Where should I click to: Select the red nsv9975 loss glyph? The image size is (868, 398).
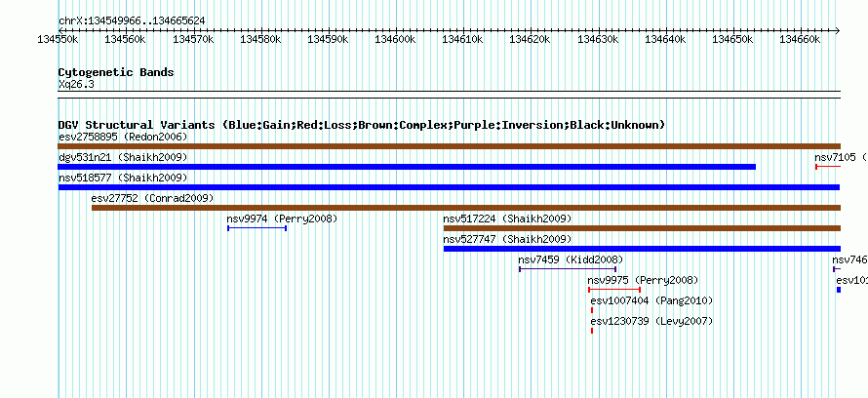point(614,290)
